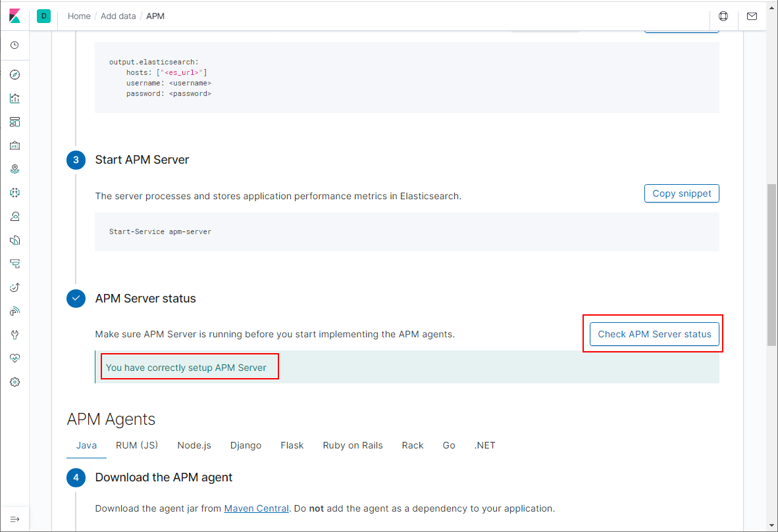Open Stack Monitoring heartbeat icon

pyautogui.click(x=15, y=358)
